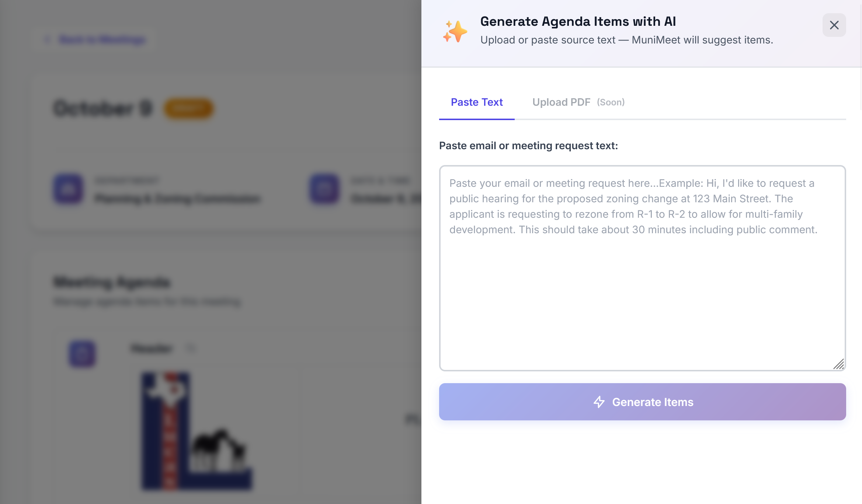Select the Planning & Zoning department icon
The width and height of the screenshot is (862, 504).
click(68, 189)
